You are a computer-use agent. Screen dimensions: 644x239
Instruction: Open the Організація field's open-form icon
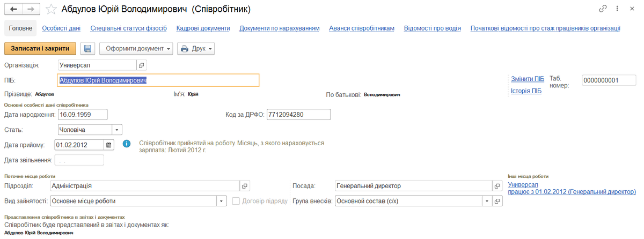point(142,65)
